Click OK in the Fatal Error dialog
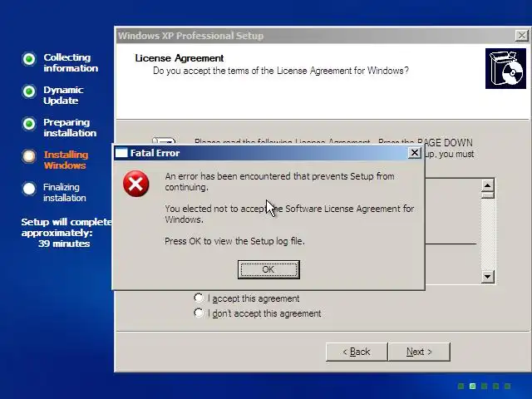This screenshot has width=532, height=399. pyautogui.click(x=268, y=269)
